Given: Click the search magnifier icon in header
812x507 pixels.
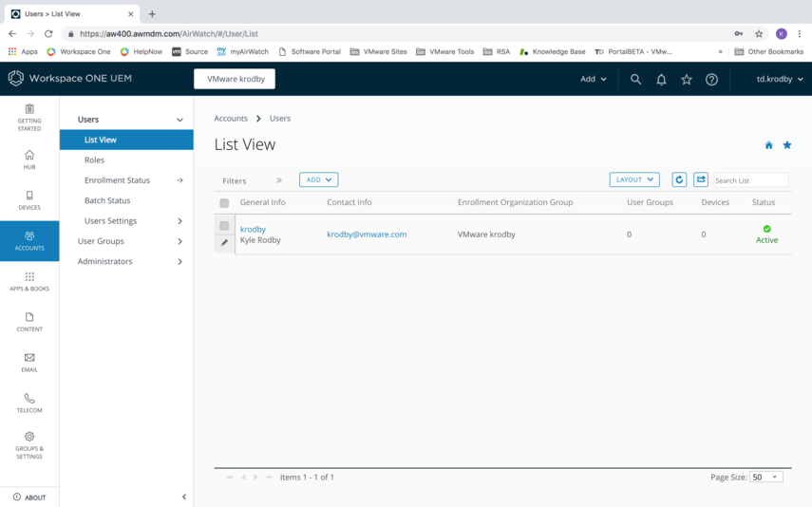Looking at the screenshot, I should [635, 80].
